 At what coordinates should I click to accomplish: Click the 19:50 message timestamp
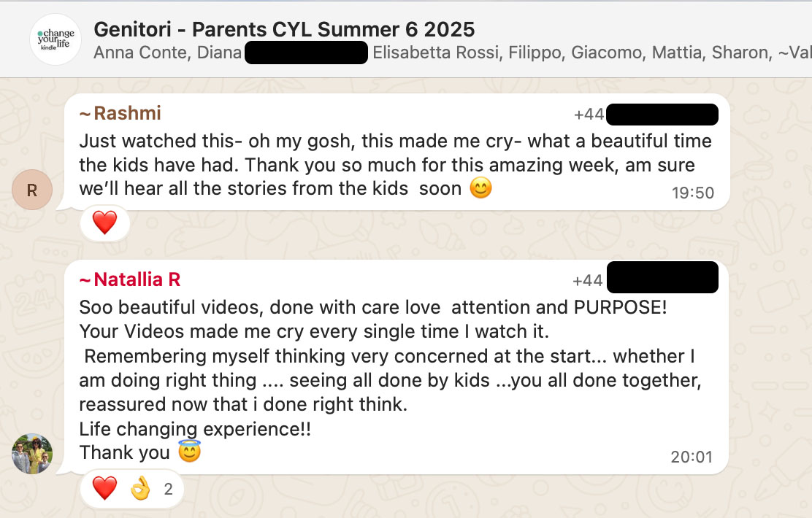tap(693, 193)
